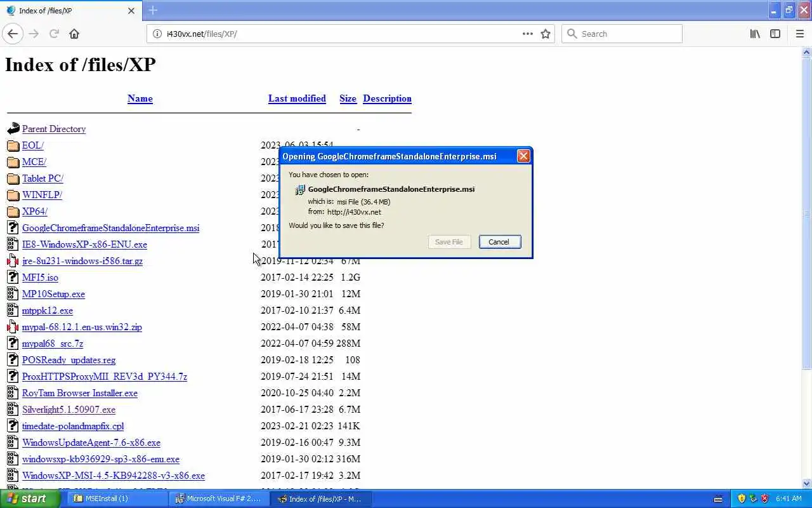Click the EOL folder icon

[13, 145]
